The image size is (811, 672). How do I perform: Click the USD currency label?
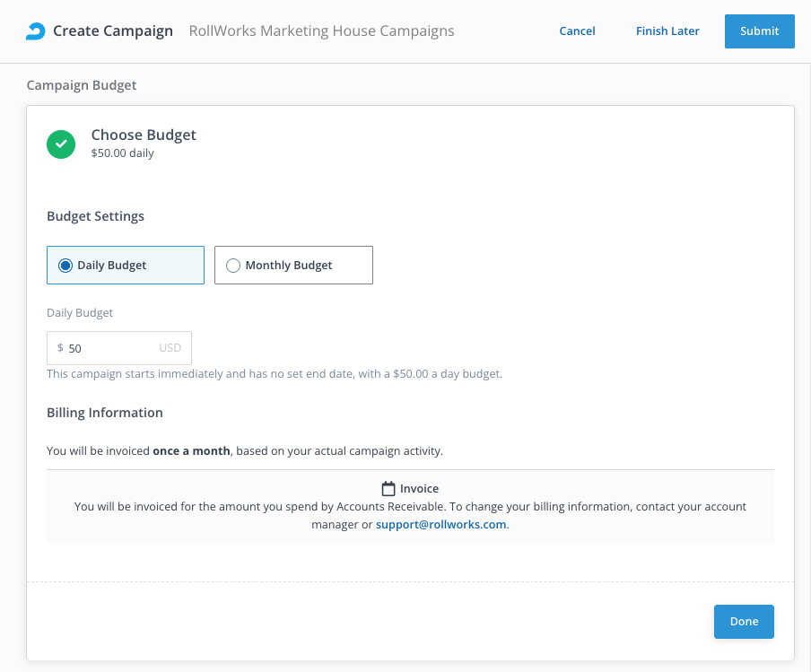point(170,348)
